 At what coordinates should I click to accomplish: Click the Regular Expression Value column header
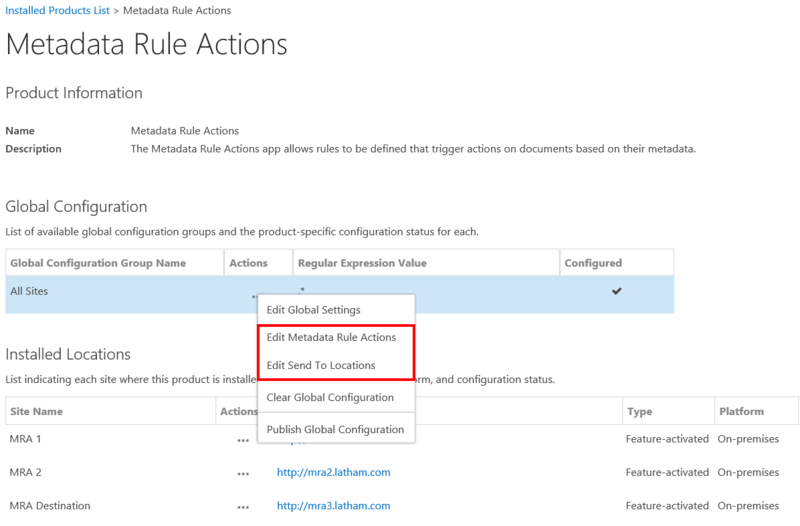click(362, 263)
